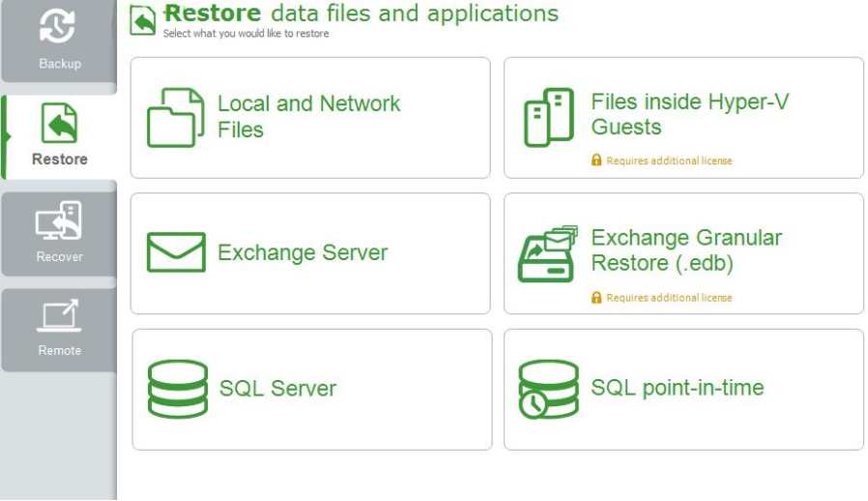Image resolution: width=868 pixels, height=501 pixels.
Task: Click the Restore document arrow sidebar icon
Action: [59, 123]
